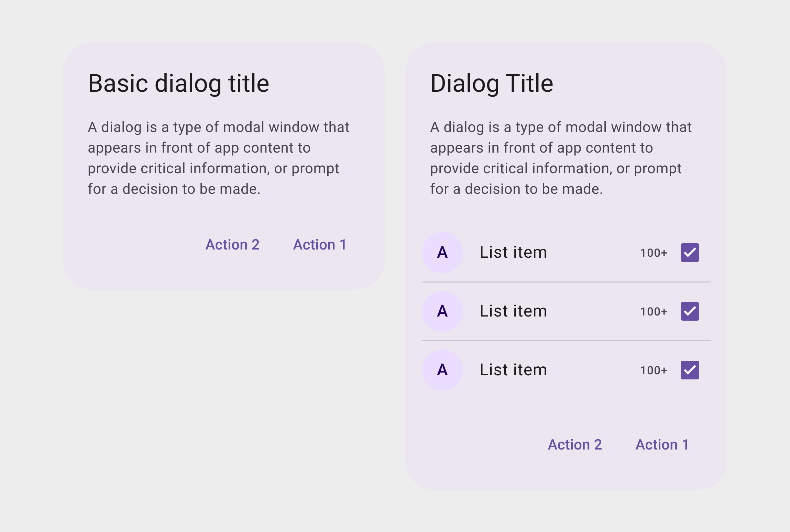Select the second 'List item' label
The height and width of the screenshot is (532, 790).
pyautogui.click(x=513, y=311)
